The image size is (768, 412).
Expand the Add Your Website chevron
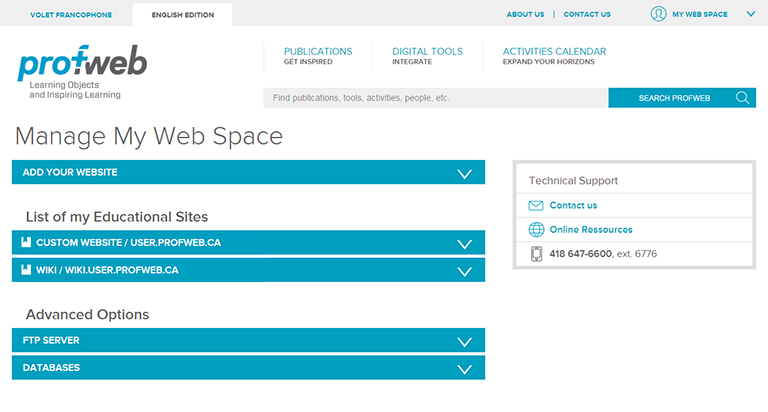click(464, 173)
